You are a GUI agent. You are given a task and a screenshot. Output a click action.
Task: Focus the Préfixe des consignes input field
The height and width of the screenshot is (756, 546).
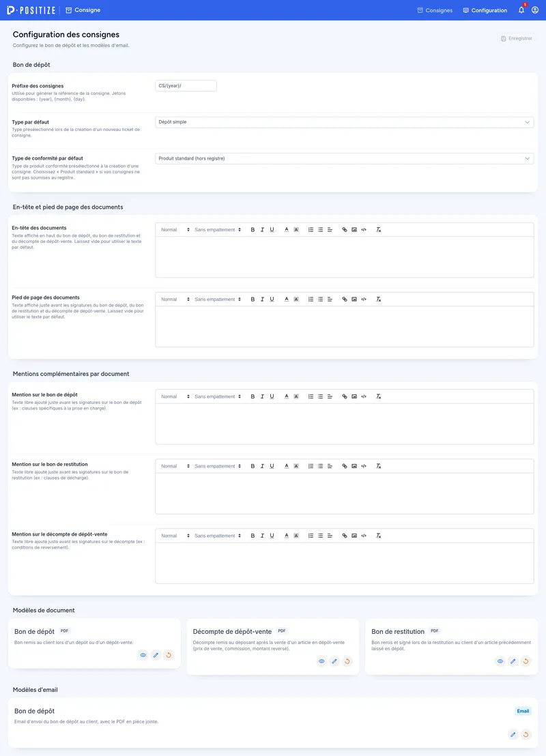click(186, 86)
